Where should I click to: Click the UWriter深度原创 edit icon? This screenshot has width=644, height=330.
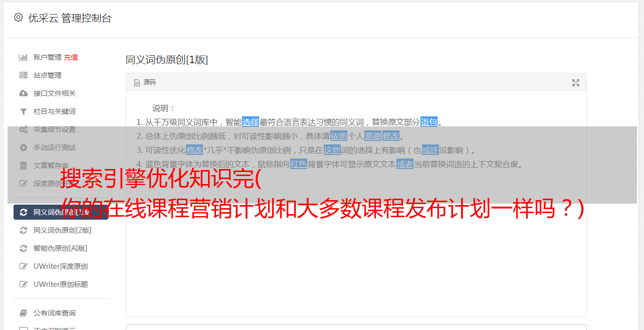coord(23,266)
